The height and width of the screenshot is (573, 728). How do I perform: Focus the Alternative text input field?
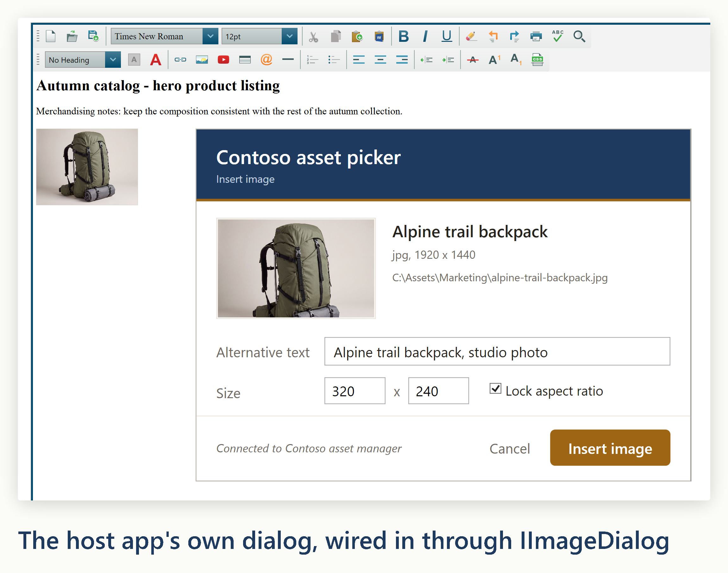point(497,351)
